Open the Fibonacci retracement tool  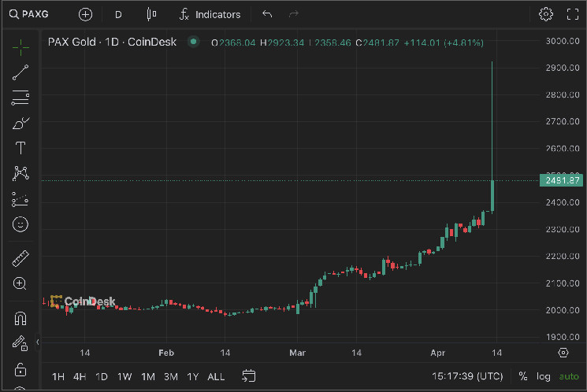[20, 98]
